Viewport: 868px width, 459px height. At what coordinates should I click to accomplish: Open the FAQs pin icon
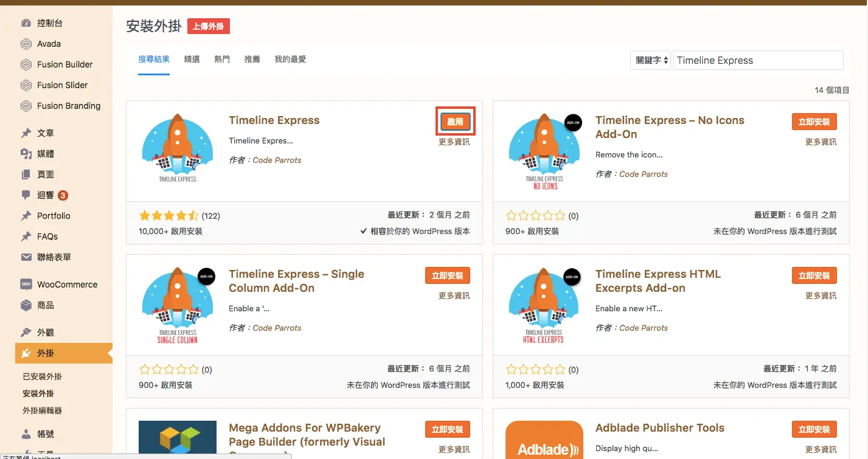pos(26,236)
